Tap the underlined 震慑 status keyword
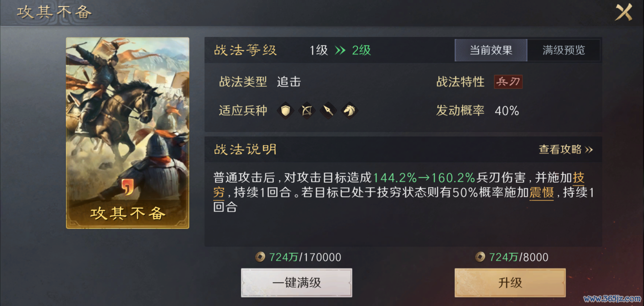Screen dimensions: 644x306 (x=542, y=192)
